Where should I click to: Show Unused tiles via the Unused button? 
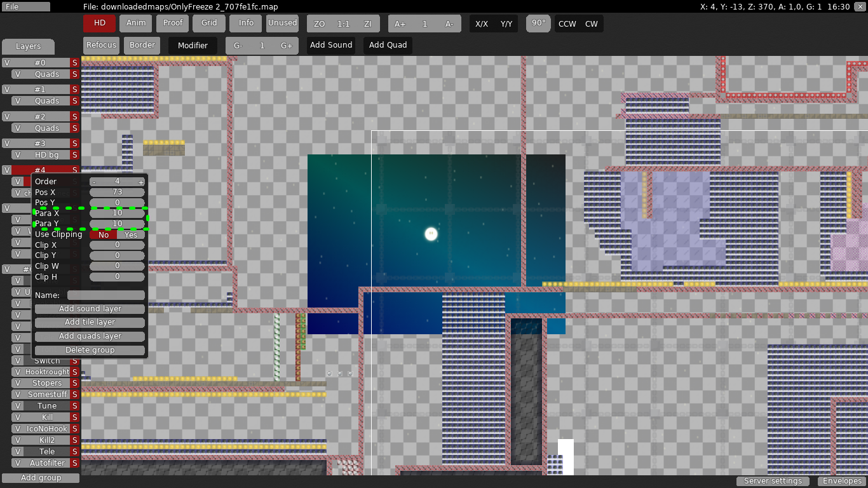coord(282,23)
